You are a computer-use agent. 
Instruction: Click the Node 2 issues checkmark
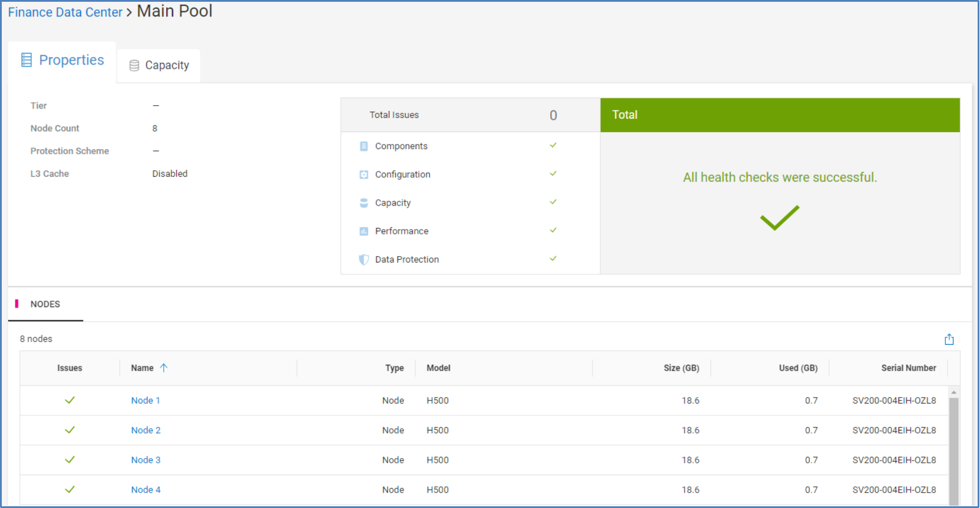(x=70, y=430)
